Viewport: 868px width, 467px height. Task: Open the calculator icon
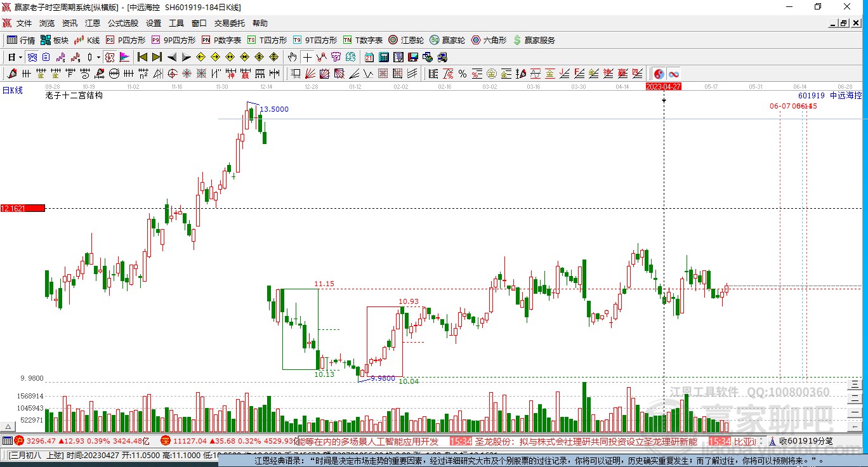(x=383, y=57)
